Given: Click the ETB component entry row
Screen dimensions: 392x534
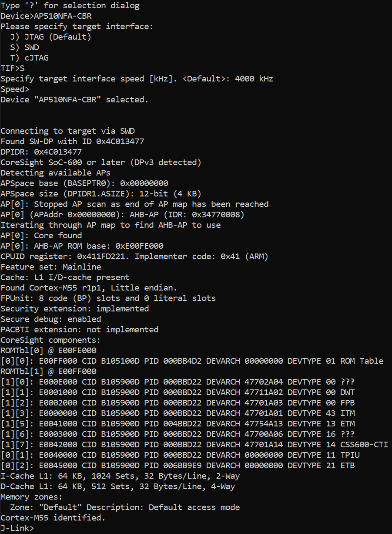Looking at the screenshot, I should point(178,466).
